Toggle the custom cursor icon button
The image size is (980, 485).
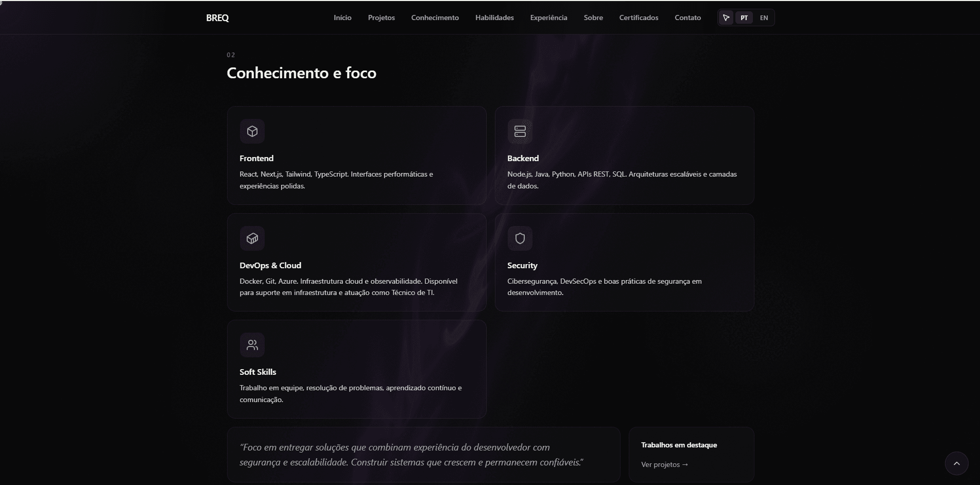click(x=726, y=18)
